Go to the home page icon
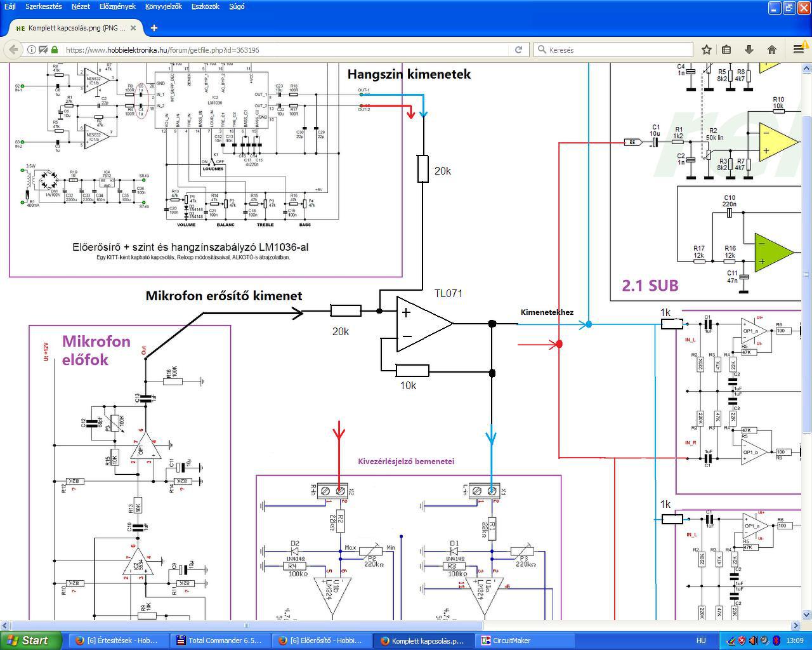 pyautogui.click(x=772, y=50)
